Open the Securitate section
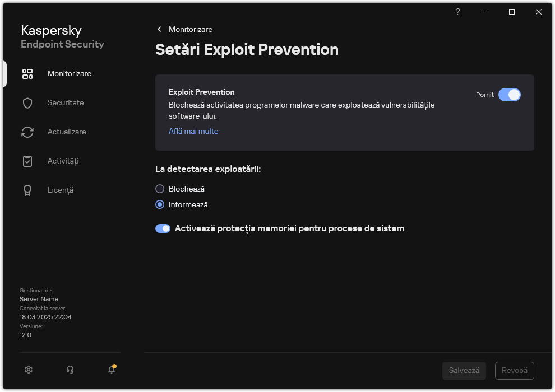This screenshot has width=555, height=392. point(66,102)
